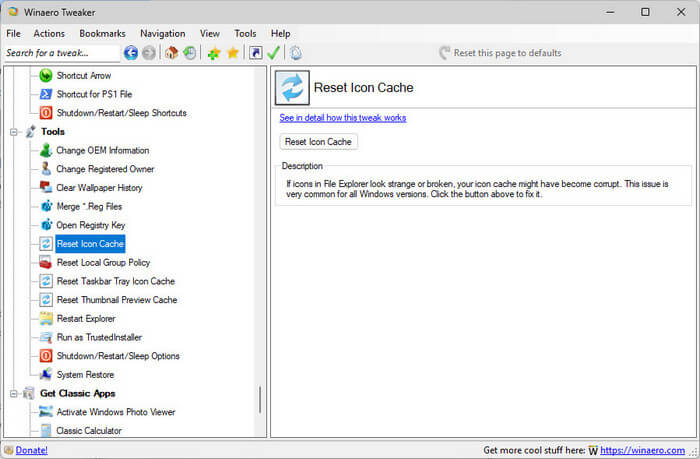Click the Clear Wallpaper History icon

point(46,188)
